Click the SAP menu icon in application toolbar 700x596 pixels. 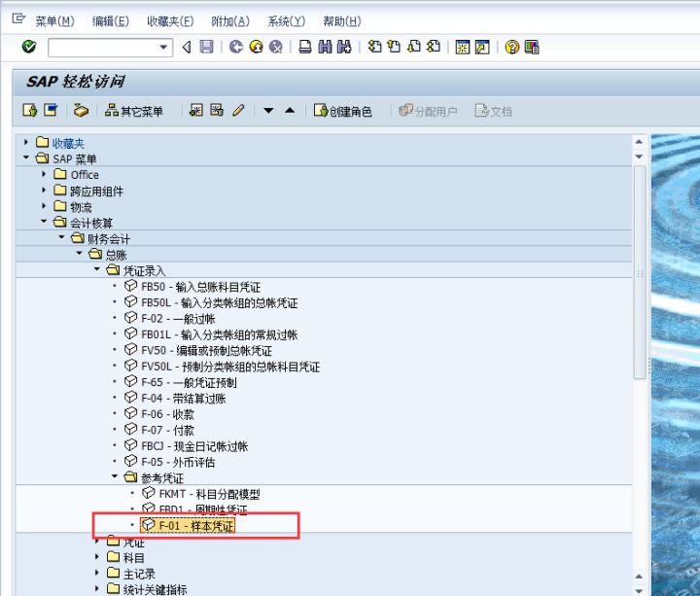[51, 110]
